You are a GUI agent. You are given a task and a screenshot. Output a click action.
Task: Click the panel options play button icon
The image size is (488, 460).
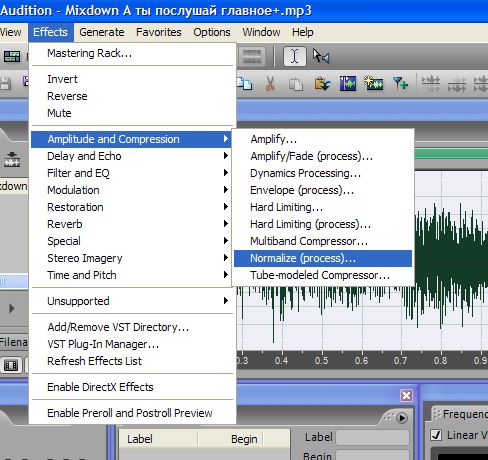402,418
